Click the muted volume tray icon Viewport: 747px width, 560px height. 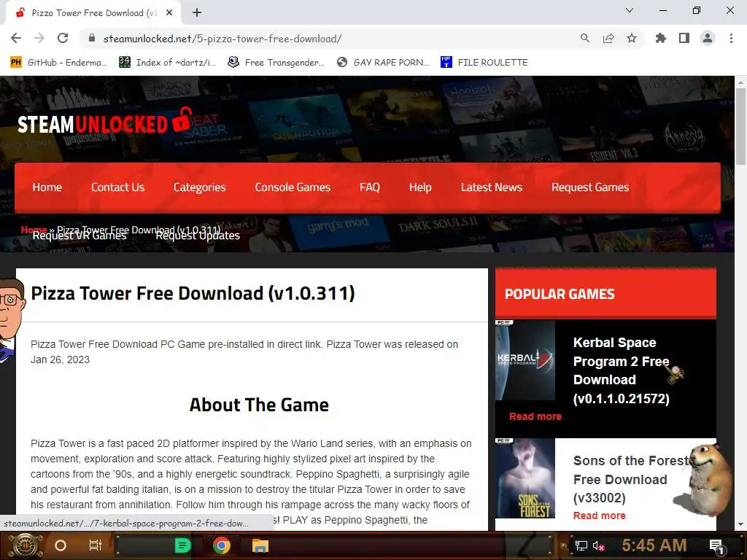point(599,545)
